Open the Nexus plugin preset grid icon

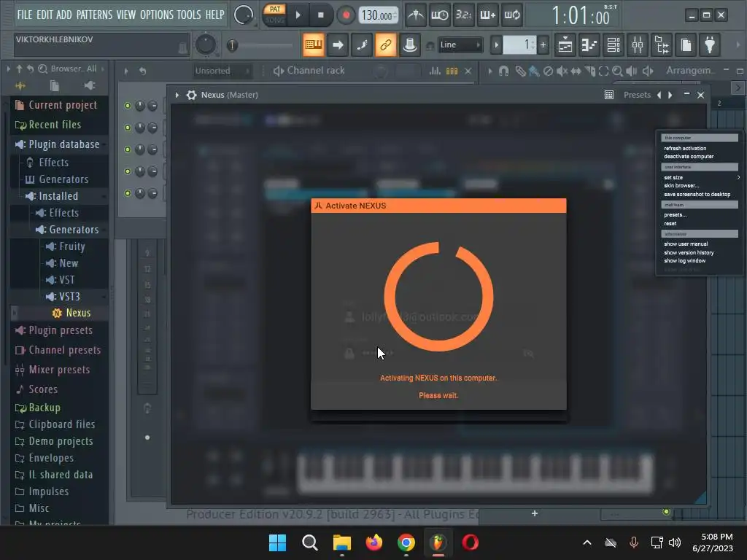[x=609, y=95]
